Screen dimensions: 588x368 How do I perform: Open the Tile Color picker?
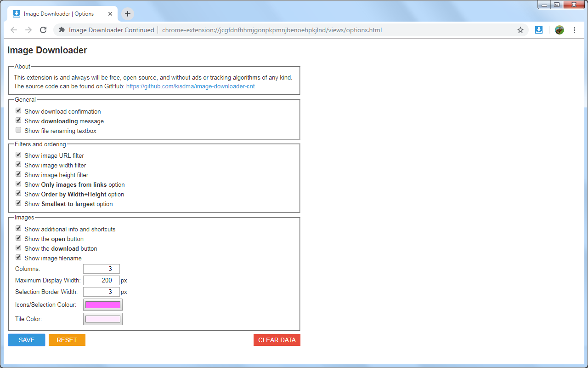click(x=103, y=319)
